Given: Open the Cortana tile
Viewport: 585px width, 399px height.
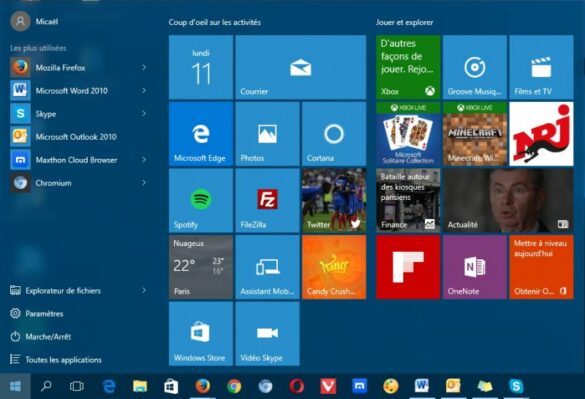Looking at the screenshot, I should tap(334, 134).
